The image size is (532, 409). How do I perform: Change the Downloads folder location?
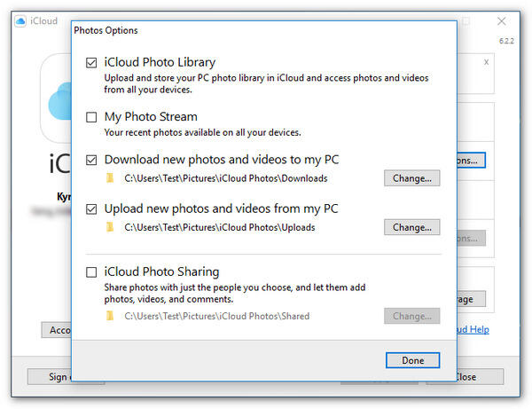pyautogui.click(x=411, y=178)
